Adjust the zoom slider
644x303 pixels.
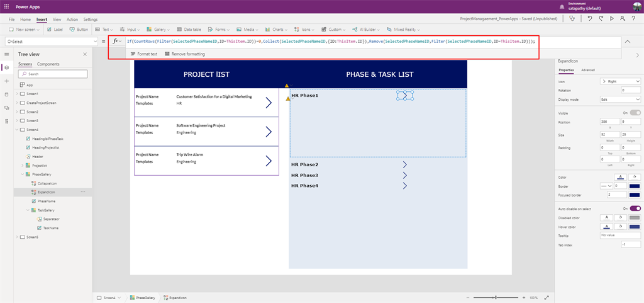point(496,298)
